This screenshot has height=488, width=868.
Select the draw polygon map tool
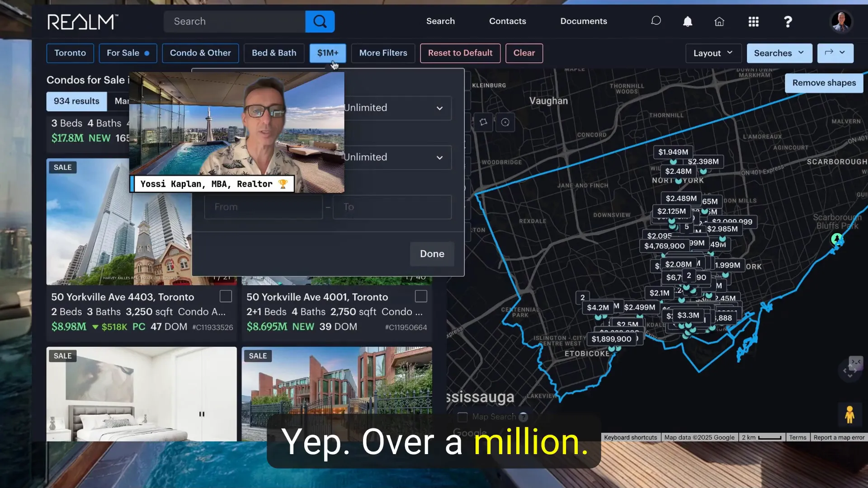(483, 122)
